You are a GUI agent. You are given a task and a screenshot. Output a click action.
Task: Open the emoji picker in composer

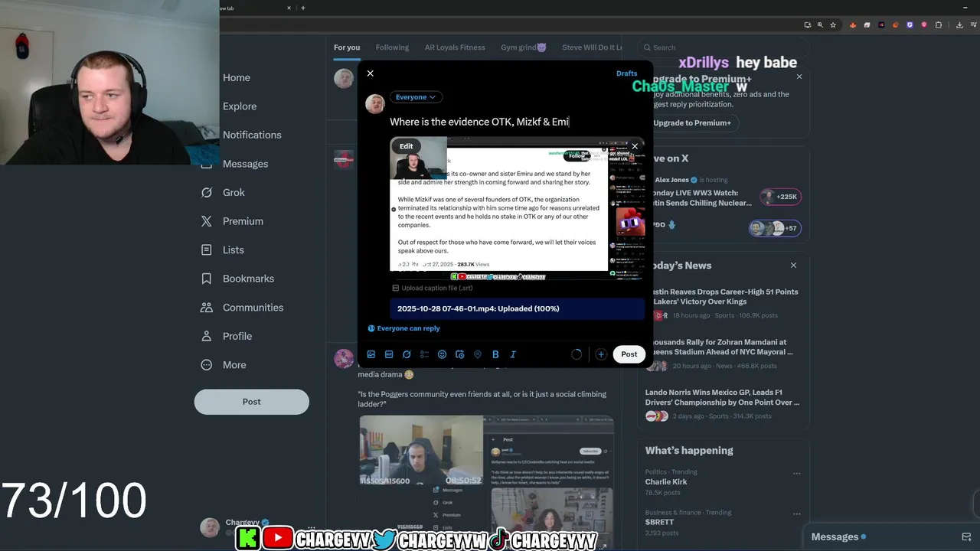(x=442, y=354)
